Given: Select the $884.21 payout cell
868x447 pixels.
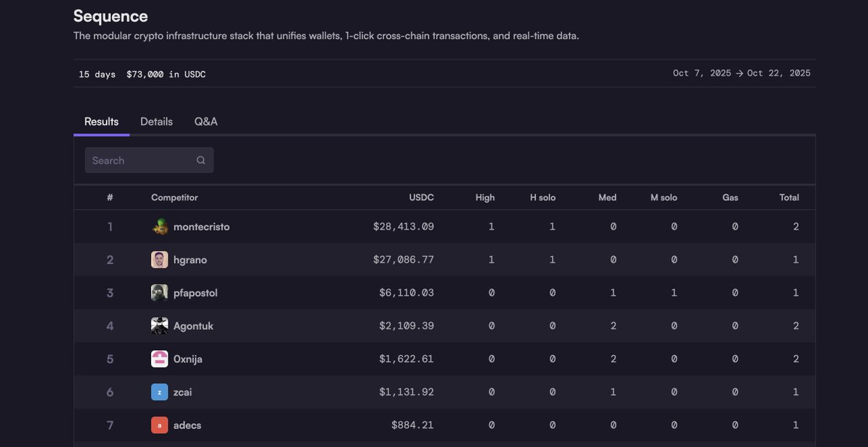Looking at the screenshot, I should (412, 425).
